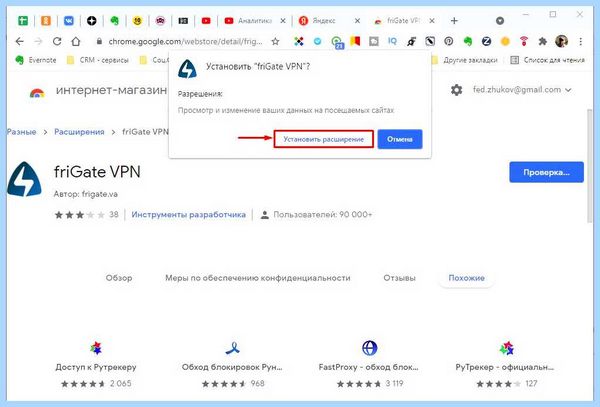Open the Chrome three-dot menu
This screenshot has width=600, height=407.
(580, 41)
